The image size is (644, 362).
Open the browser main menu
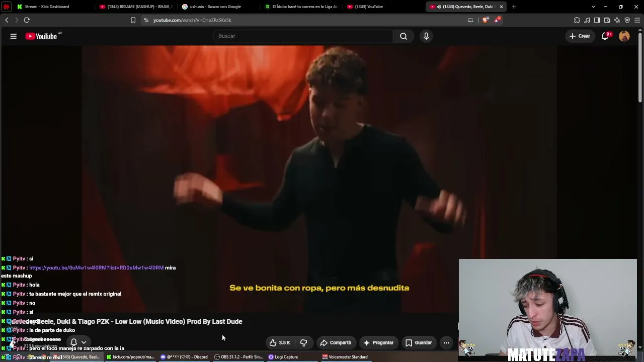click(637, 20)
